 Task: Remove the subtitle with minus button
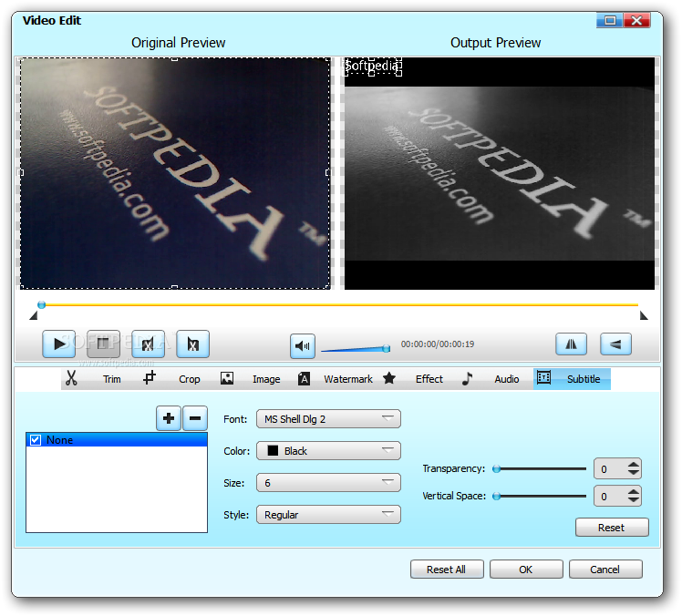(x=195, y=418)
